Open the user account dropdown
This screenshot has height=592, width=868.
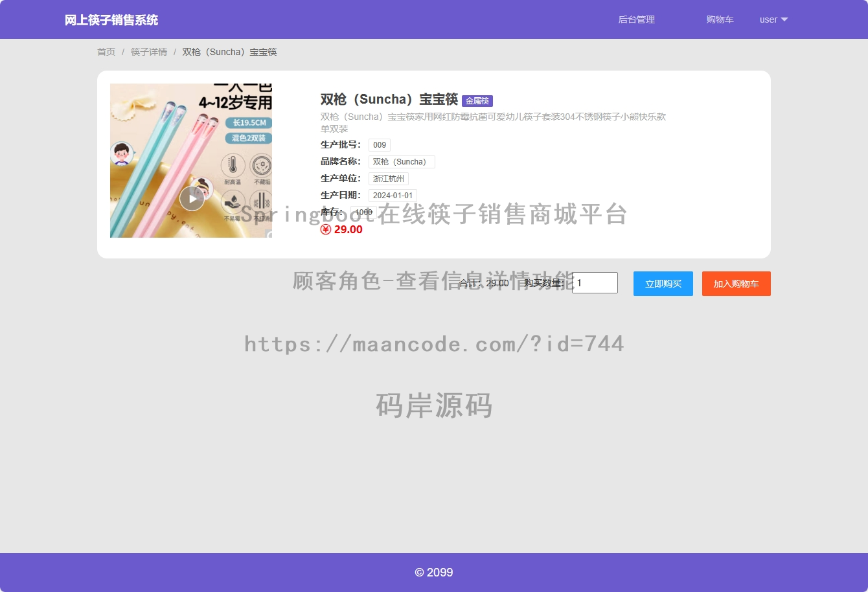click(x=773, y=19)
